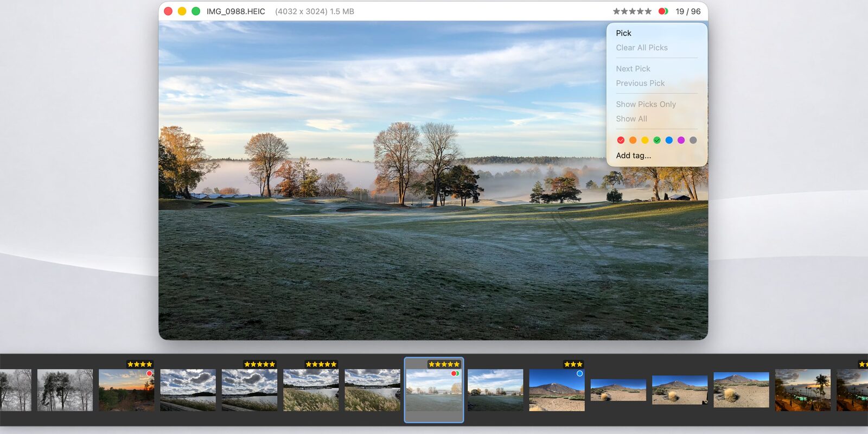Click the first star in title bar rating
Screen dimensions: 868x434
tap(616, 11)
